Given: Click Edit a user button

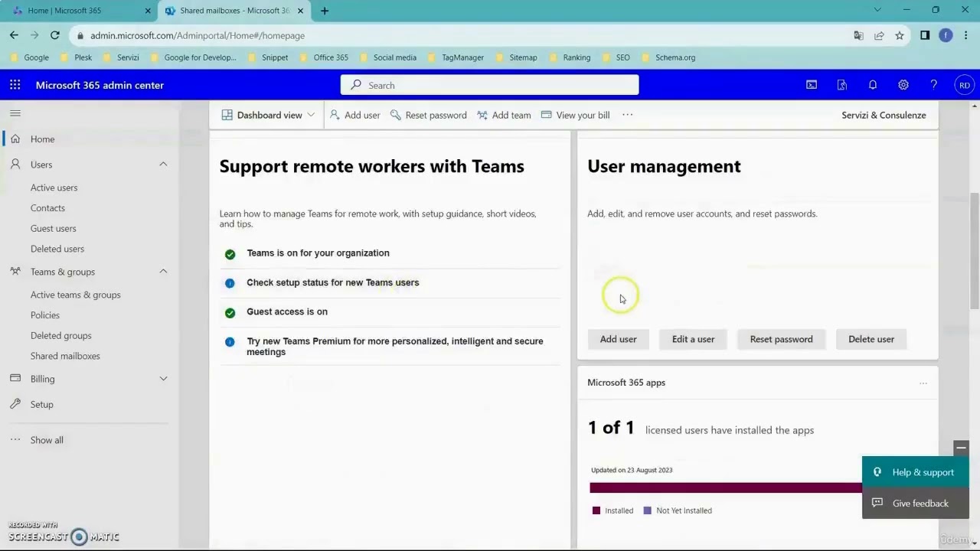Looking at the screenshot, I should (x=693, y=339).
